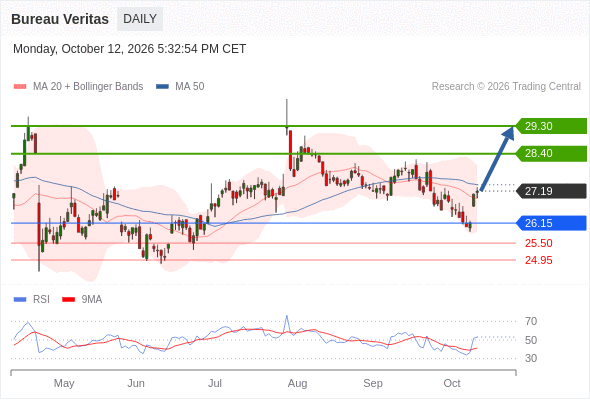Screen dimensions: 590x400
Task: Click the Jun axis label
Action: tap(136, 383)
